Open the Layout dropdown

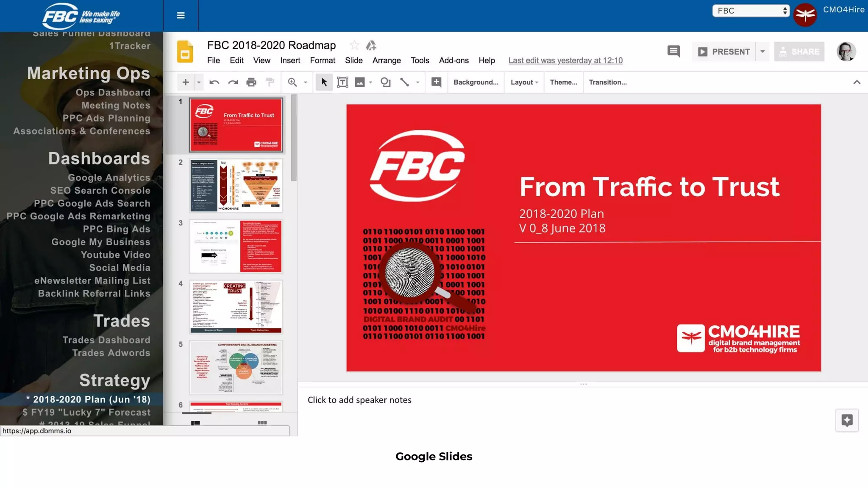point(524,82)
